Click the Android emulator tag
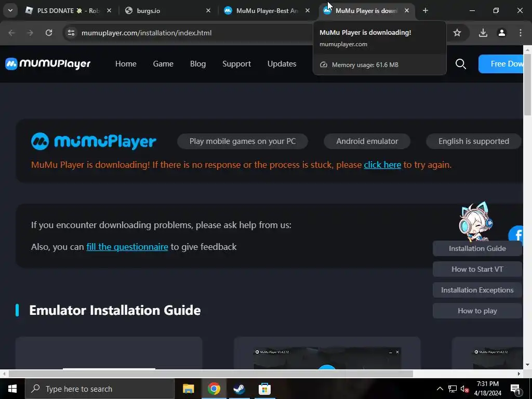This screenshot has height=399, width=532. point(367,141)
